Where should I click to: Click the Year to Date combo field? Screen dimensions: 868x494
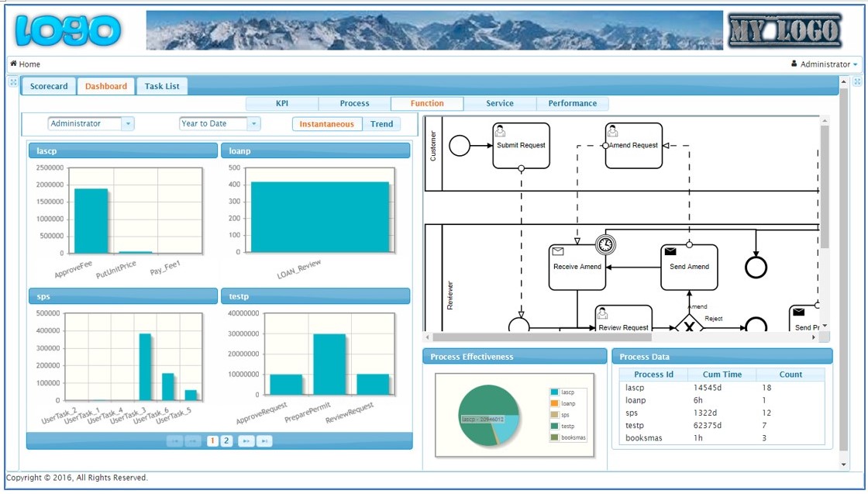pos(220,124)
